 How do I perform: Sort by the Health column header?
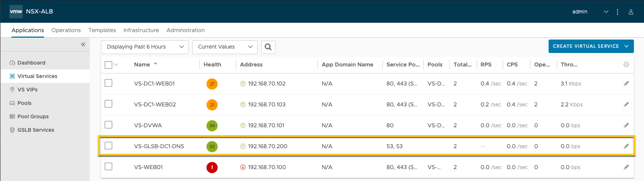click(212, 65)
